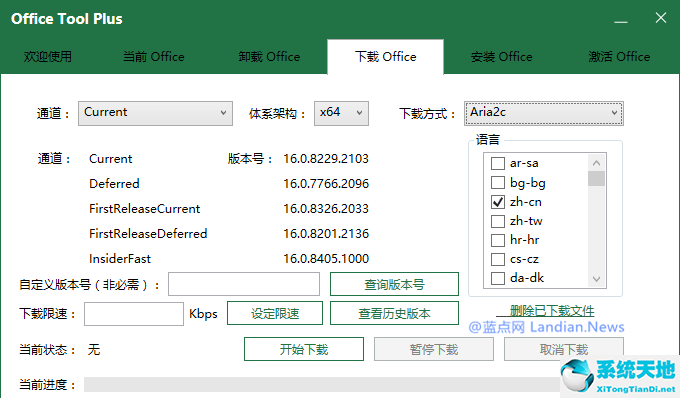Viewport: 680px width, 398px height.
Task: Click the 暂停下载 button
Action: [x=434, y=349]
